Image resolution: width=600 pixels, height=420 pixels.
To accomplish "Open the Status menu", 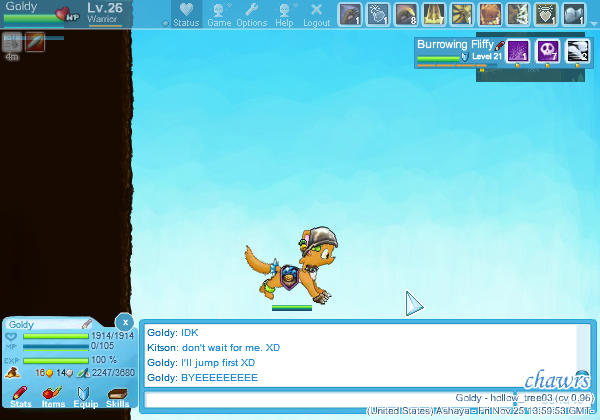I will (x=185, y=14).
